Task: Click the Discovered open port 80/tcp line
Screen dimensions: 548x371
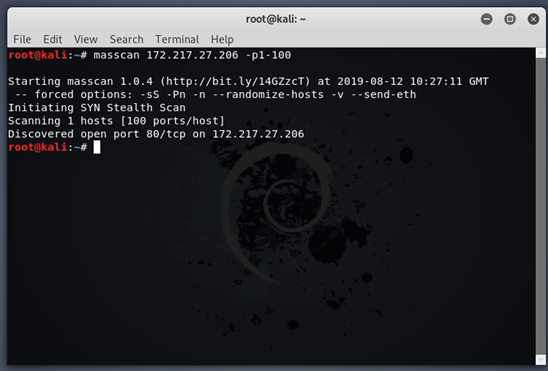Action: click(156, 134)
